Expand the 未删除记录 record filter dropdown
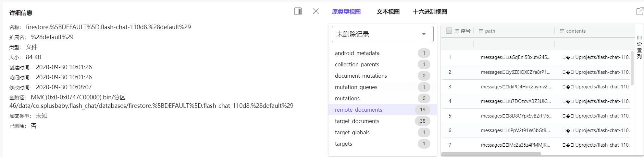This screenshot has height=157, width=644. click(382, 34)
